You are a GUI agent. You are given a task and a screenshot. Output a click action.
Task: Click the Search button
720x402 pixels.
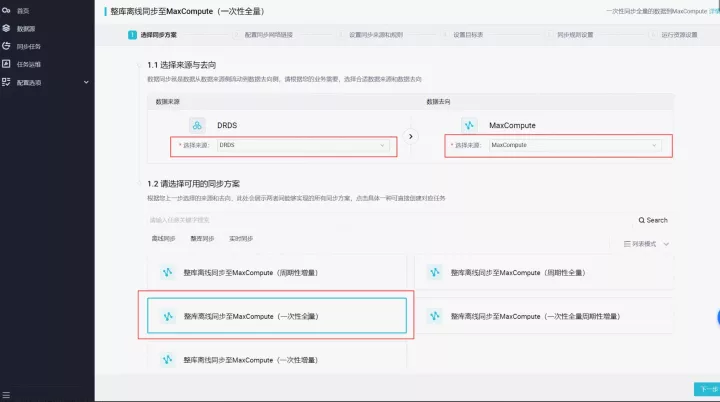(x=653, y=220)
